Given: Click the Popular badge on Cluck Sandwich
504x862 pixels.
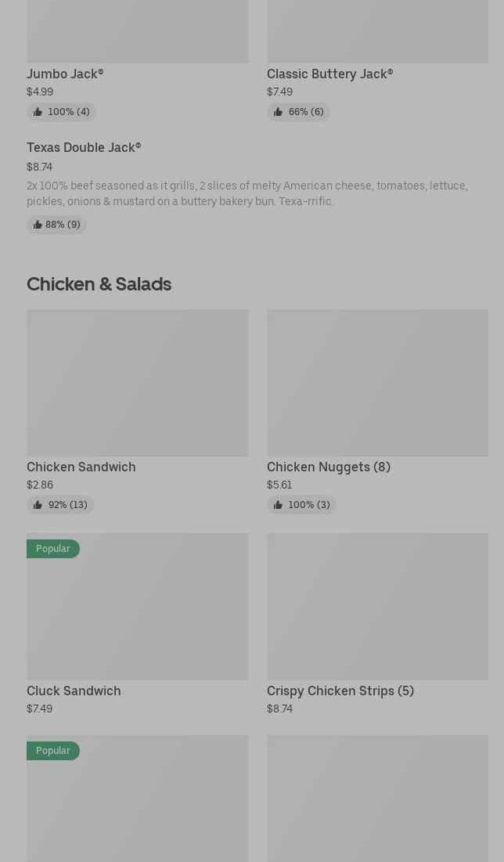Looking at the screenshot, I should [53, 549].
